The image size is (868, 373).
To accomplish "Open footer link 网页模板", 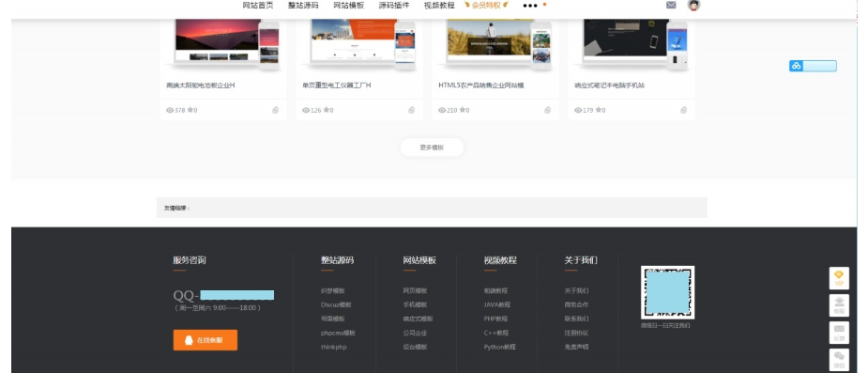I will (415, 291).
